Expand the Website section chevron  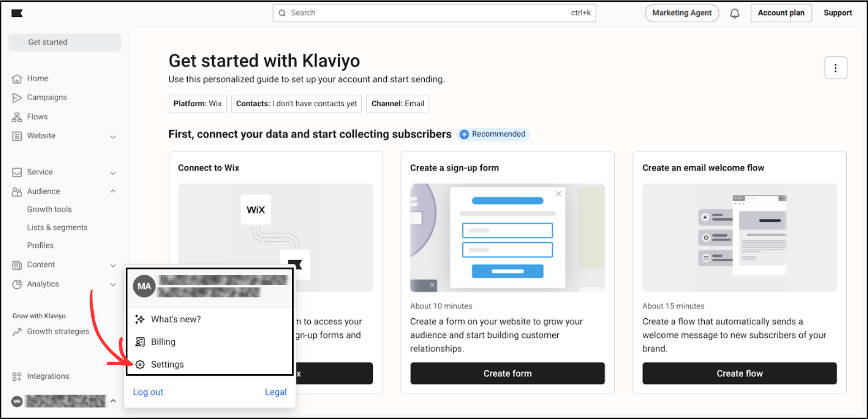[113, 136]
